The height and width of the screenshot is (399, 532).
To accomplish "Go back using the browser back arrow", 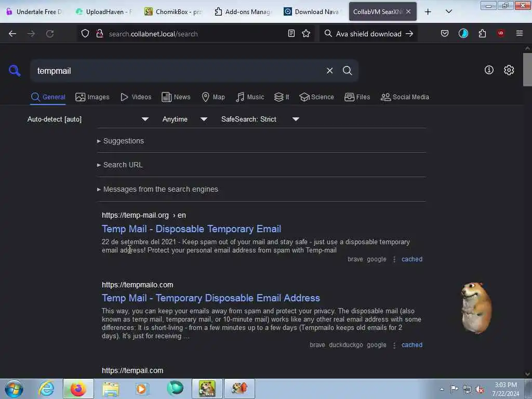I will (12, 34).
